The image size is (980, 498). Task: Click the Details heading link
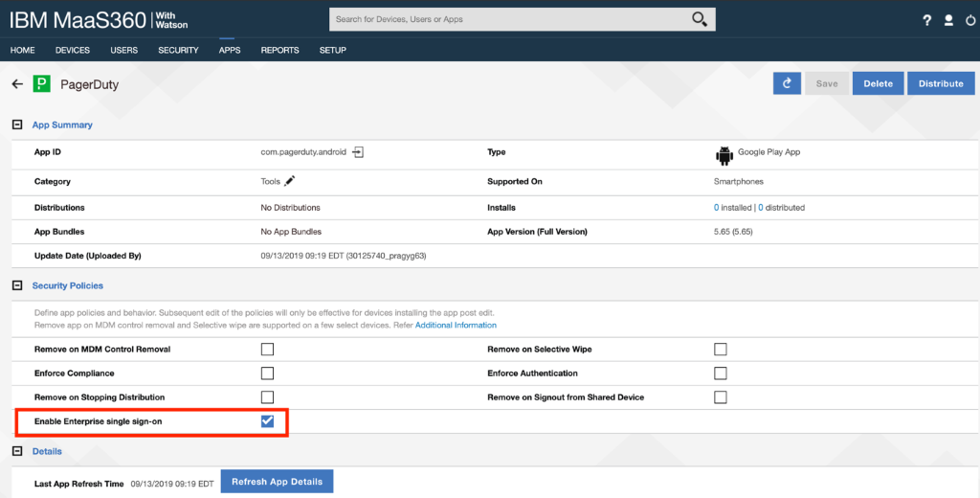click(47, 451)
